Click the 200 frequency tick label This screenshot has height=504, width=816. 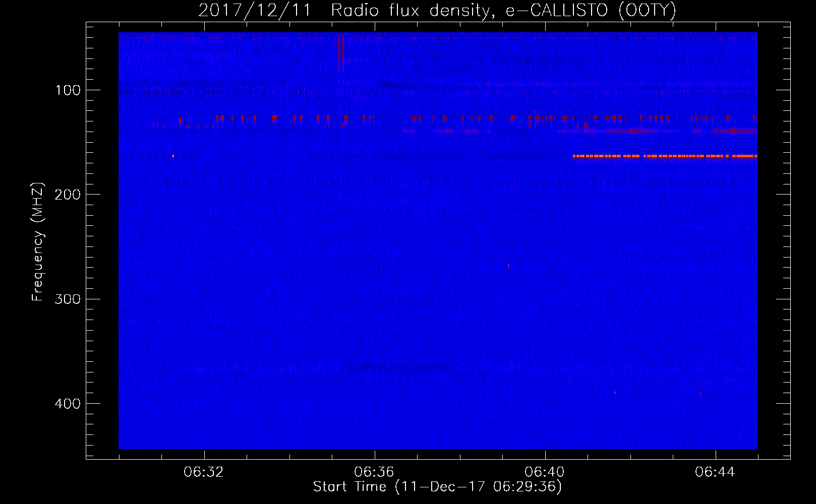(68, 195)
